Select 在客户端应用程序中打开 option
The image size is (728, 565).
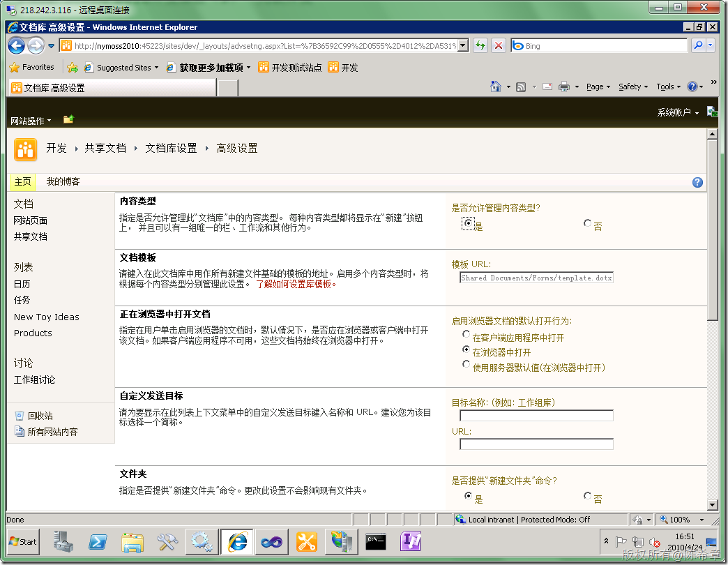pos(466,334)
